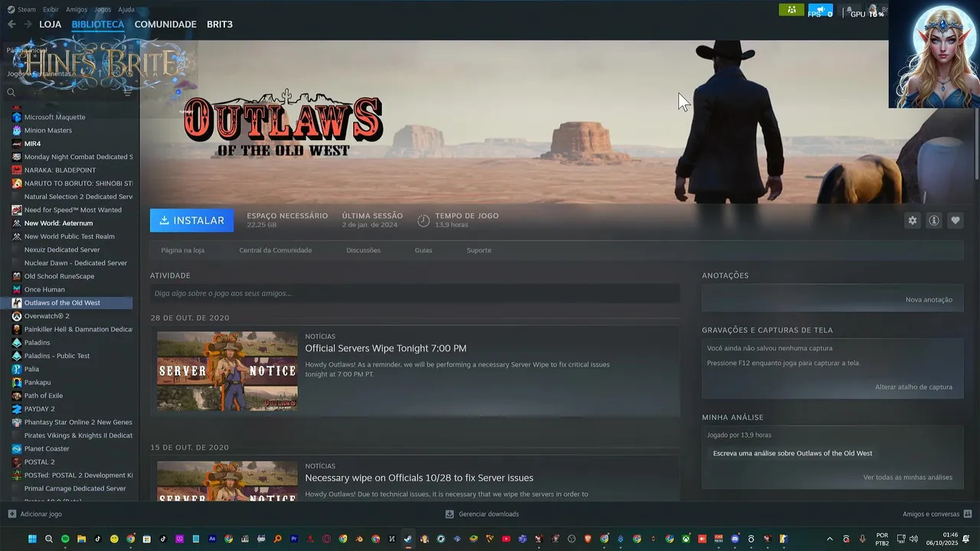Open File Explorer from the taskbar
Viewport: 980px width, 551px height.
pyautogui.click(x=81, y=539)
